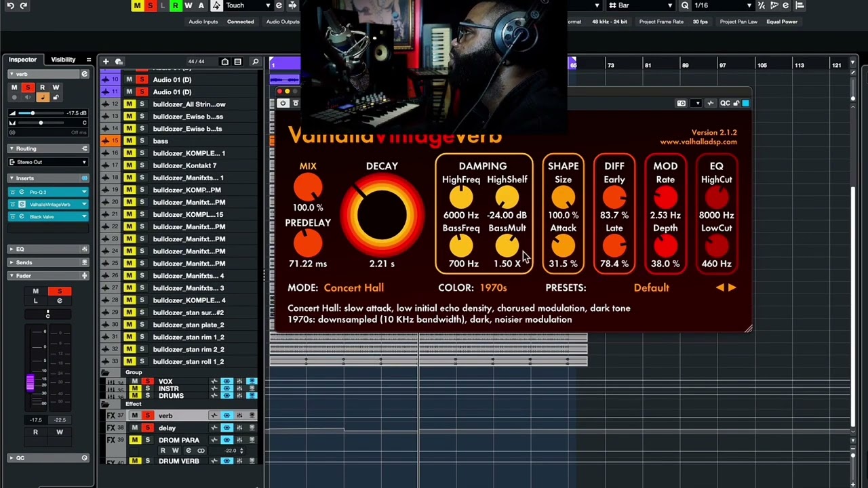Screen dimensions: 868x488
Task: Open the track search magnifier
Action: click(x=255, y=62)
